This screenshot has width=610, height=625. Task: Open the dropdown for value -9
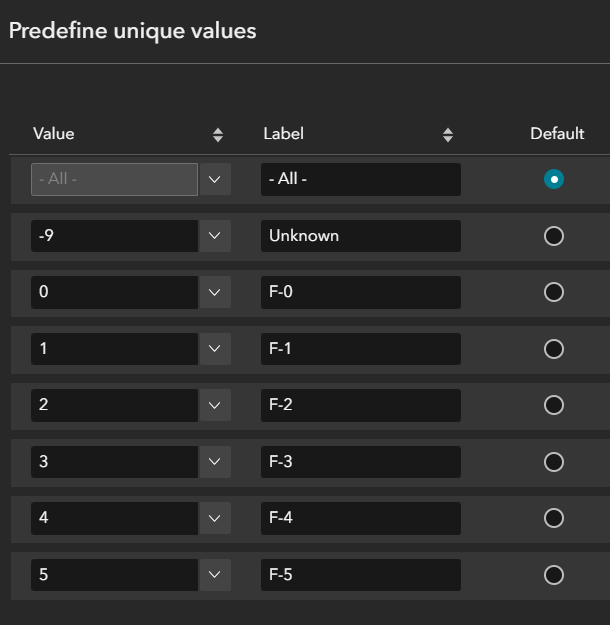coord(215,236)
